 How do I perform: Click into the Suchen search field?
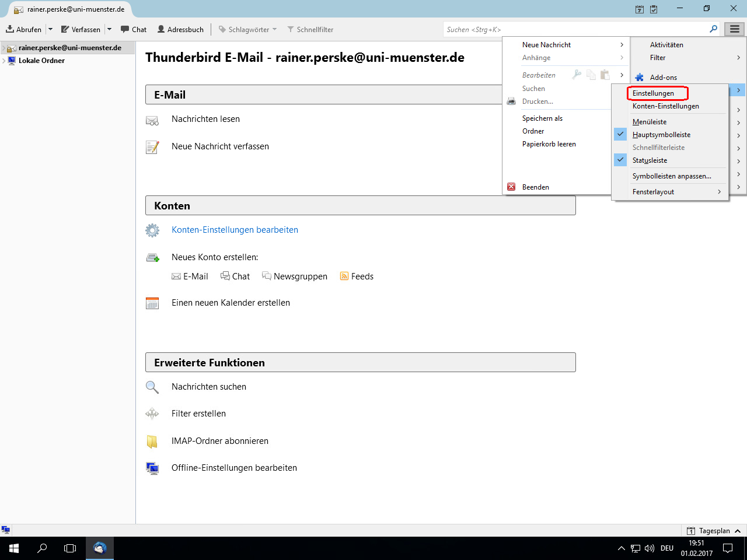coord(575,29)
